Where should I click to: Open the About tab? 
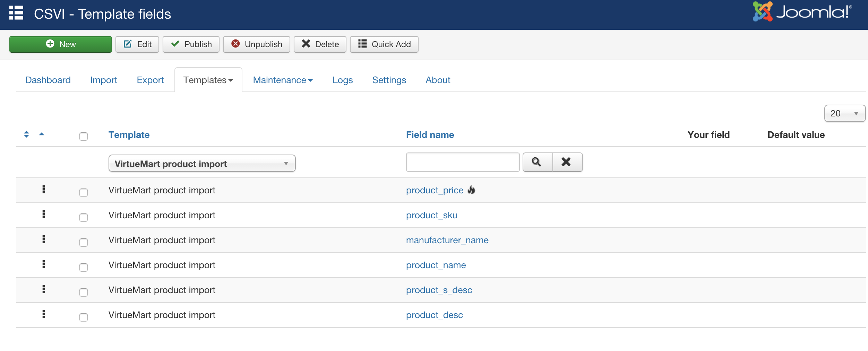point(438,80)
